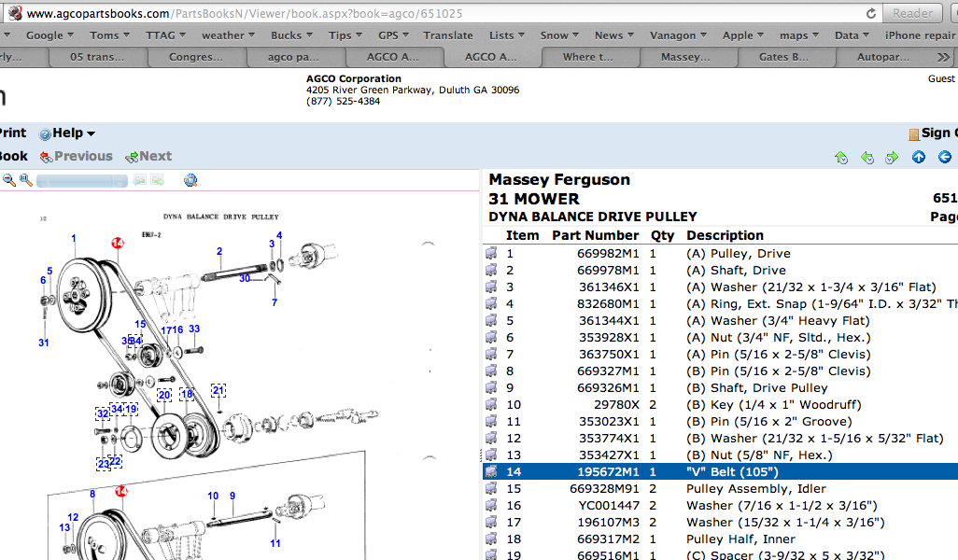Click the history up arrow icon

(841, 158)
